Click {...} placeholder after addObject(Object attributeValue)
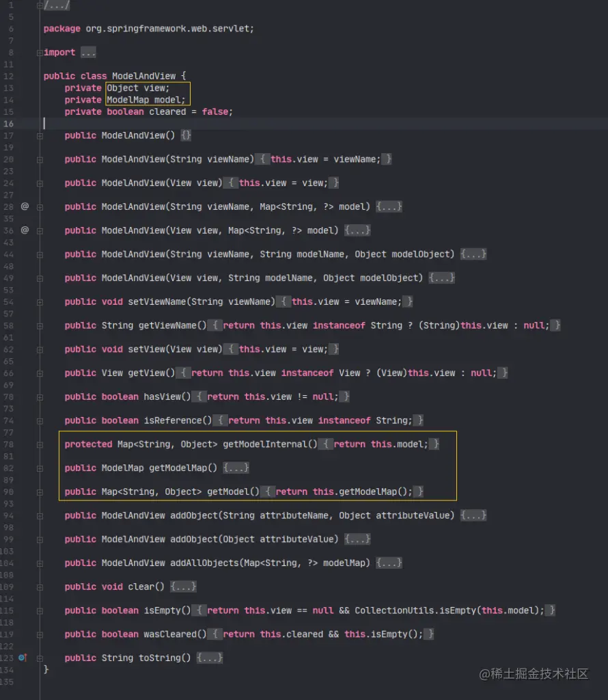This screenshot has width=608, height=700. 357,539
